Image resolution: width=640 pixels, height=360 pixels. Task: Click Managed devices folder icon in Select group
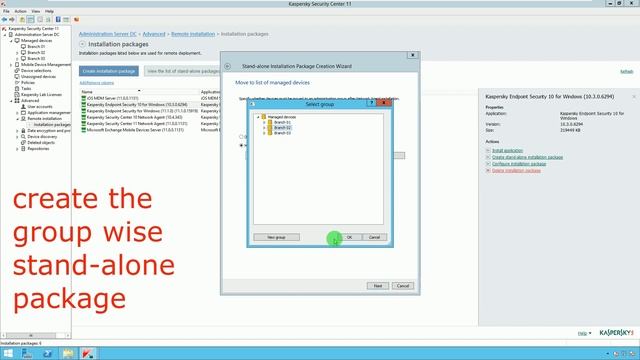264,117
